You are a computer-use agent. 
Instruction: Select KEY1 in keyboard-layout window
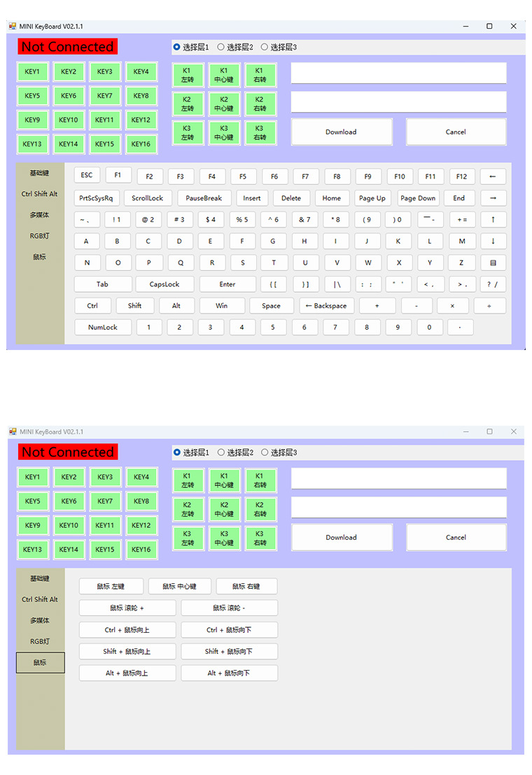click(32, 71)
